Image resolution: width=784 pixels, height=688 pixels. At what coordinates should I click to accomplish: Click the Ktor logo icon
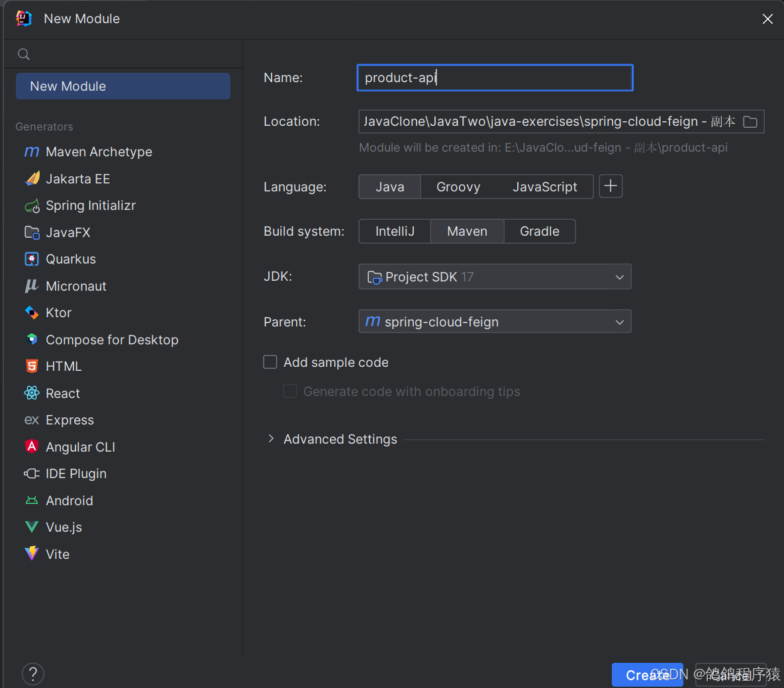click(32, 313)
